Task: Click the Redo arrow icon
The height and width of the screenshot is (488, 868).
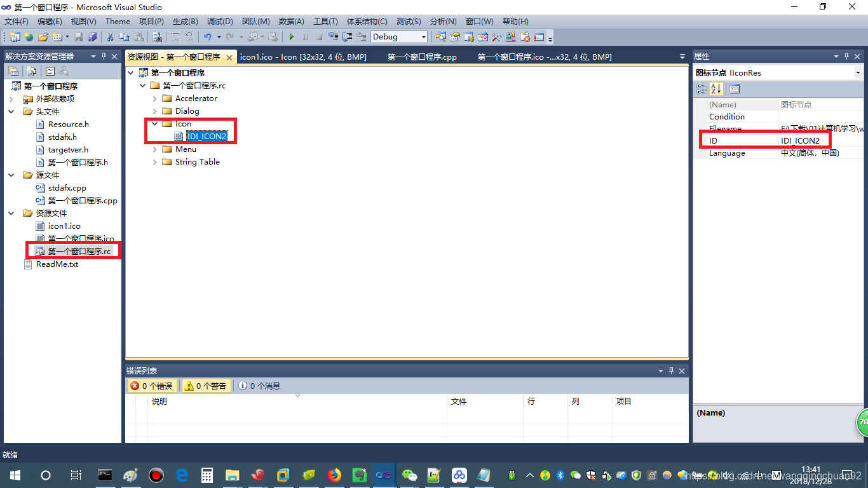Action: (x=229, y=37)
